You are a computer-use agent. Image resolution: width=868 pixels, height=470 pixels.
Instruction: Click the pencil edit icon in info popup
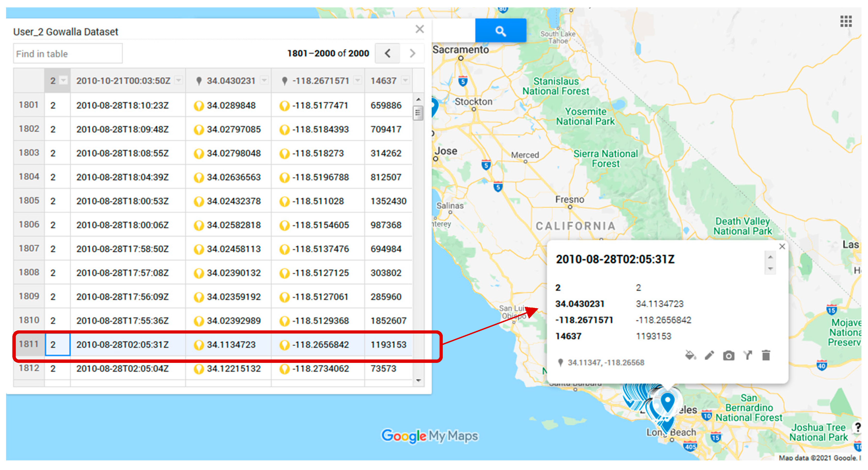[709, 355]
